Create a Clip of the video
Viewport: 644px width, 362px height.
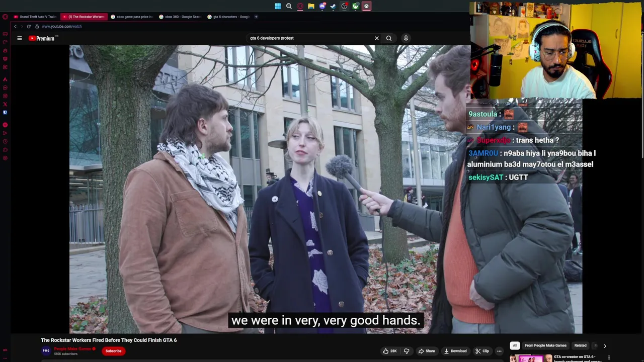click(x=481, y=351)
